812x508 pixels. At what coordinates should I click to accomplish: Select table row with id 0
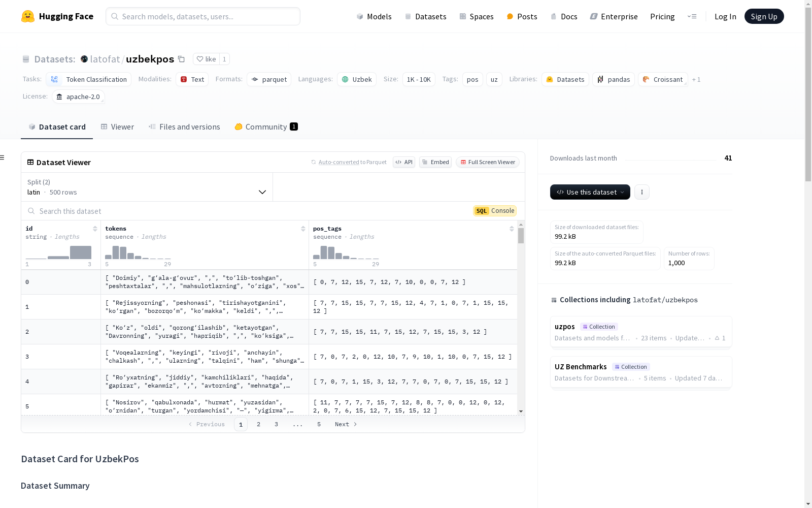tap(269, 282)
